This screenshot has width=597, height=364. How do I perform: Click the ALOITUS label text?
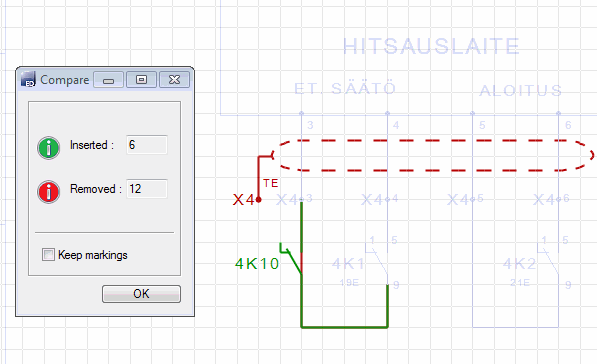[520, 91]
